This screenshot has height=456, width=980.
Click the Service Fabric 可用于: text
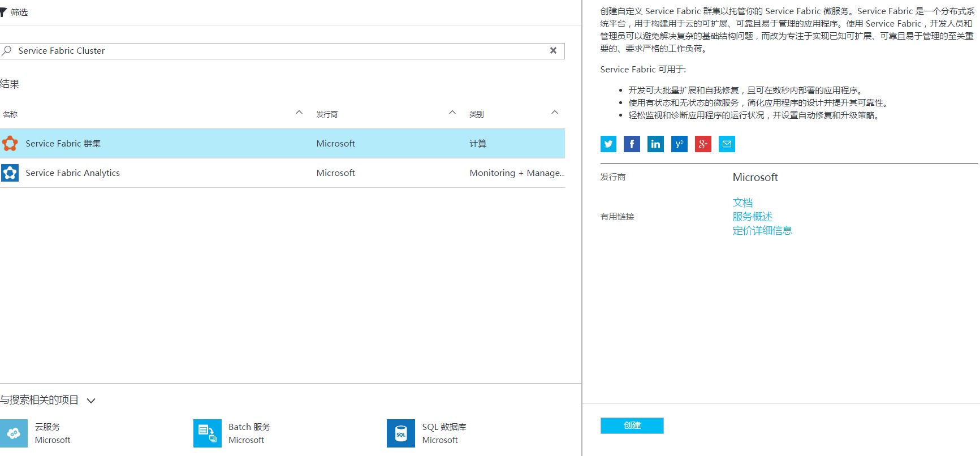[x=643, y=70]
